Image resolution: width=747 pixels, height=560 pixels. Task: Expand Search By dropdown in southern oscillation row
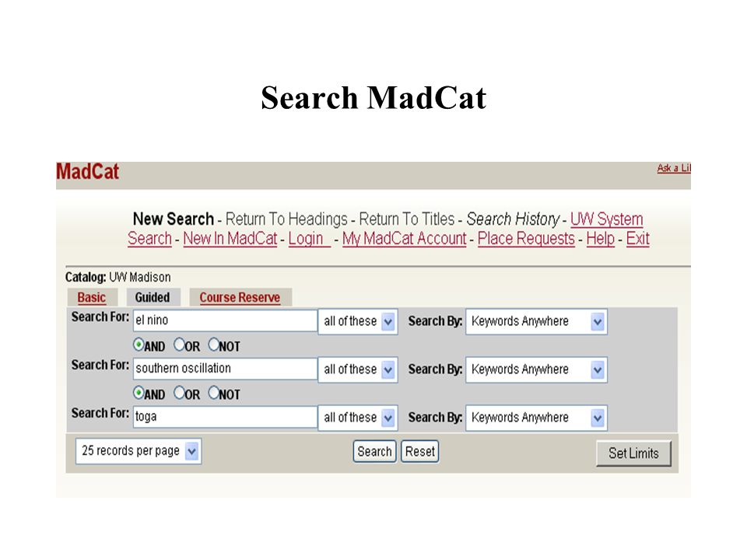(536, 369)
